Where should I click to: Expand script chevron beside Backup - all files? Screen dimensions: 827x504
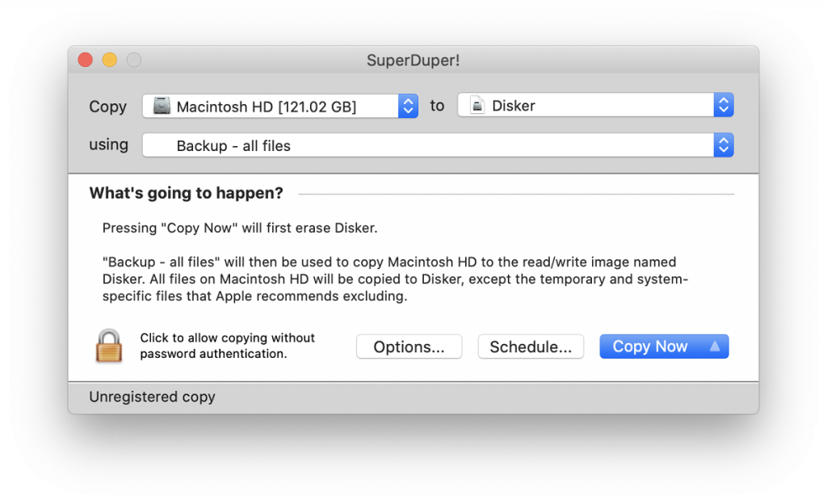pyautogui.click(x=724, y=145)
